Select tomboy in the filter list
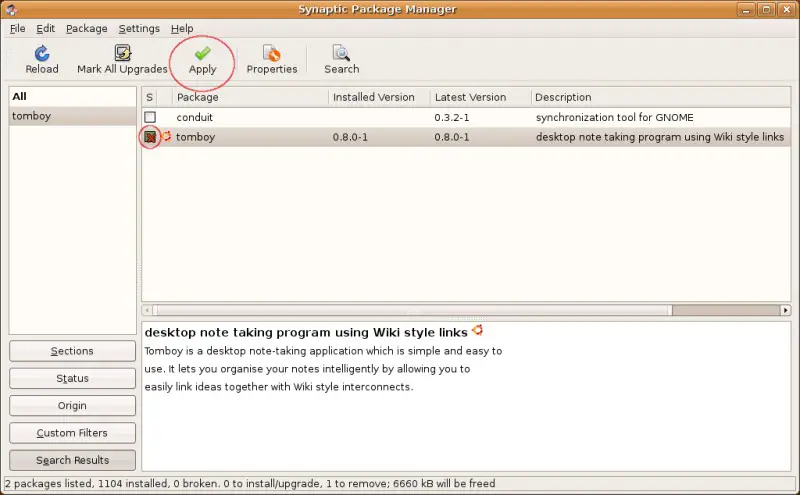 [x=72, y=116]
